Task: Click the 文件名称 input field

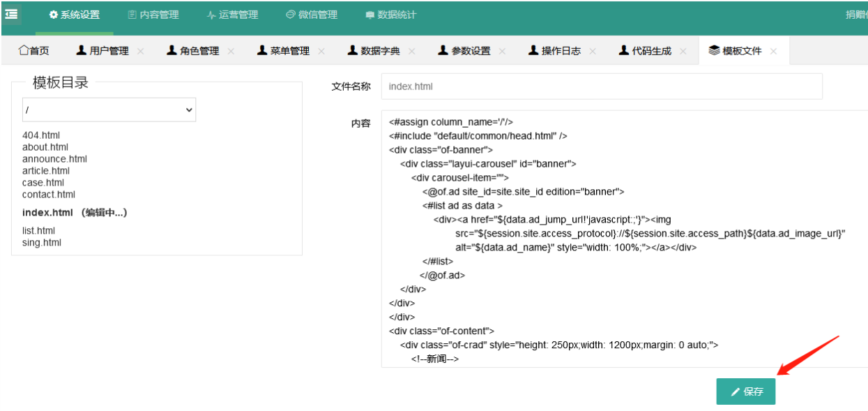Action: coord(602,87)
